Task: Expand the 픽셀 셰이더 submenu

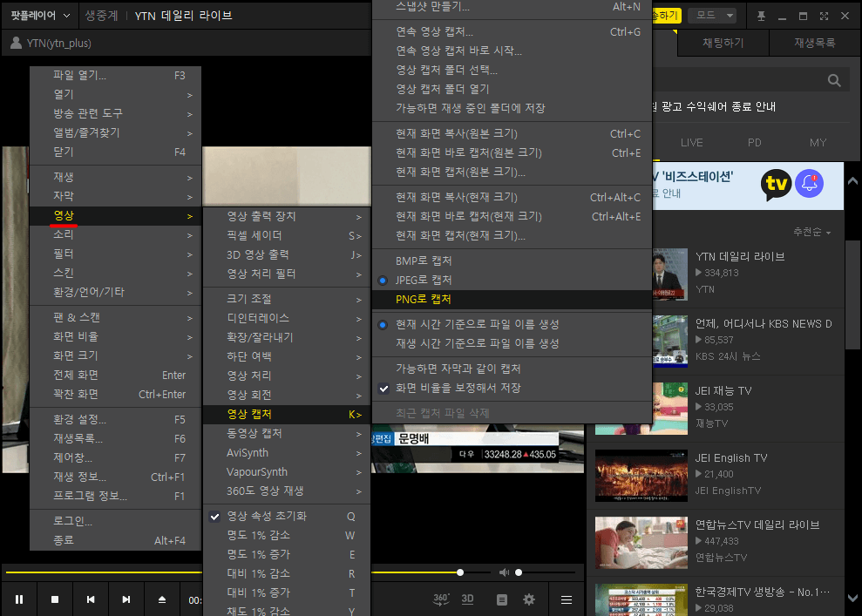Action: pyautogui.click(x=287, y=236)
